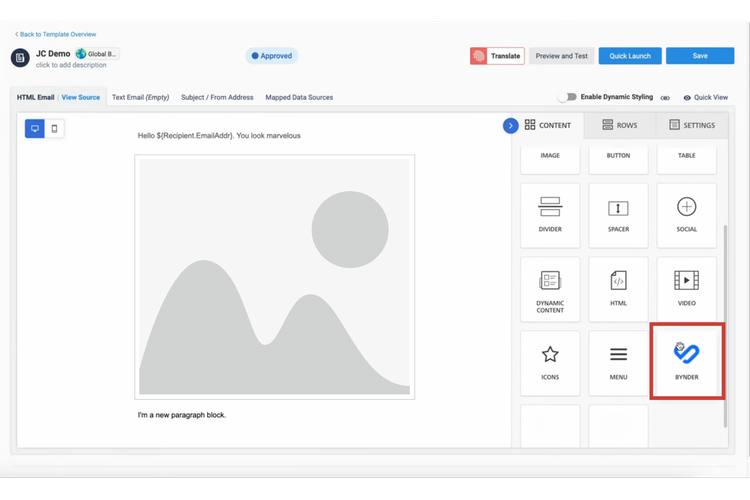Viewport: 750px width, 500px height.
Task: Add an HTML content block
Action: pos(618,289)
